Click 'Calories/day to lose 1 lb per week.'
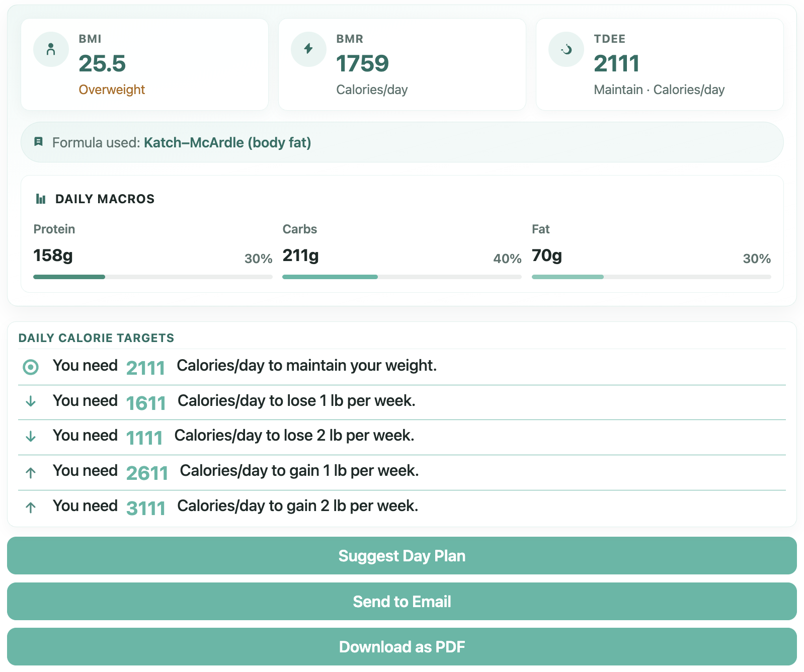 [296, 401]
